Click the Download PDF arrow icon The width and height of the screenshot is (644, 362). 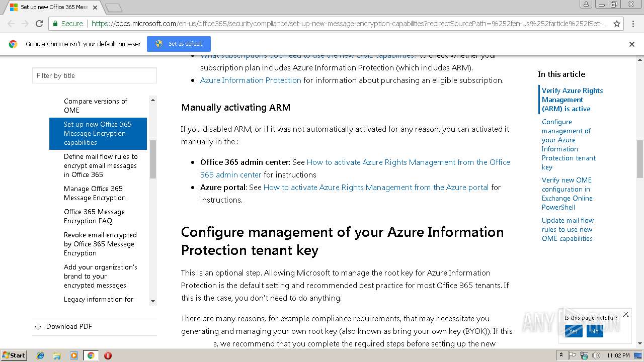[38, 326]
